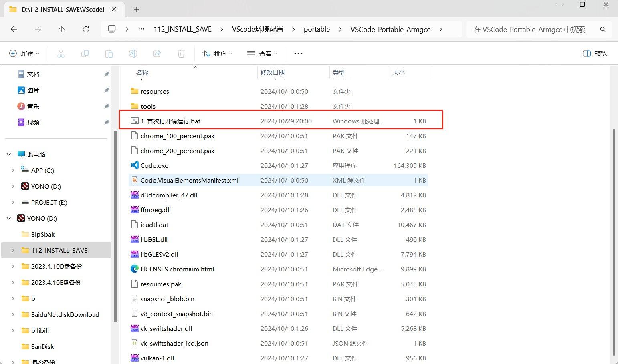Toggle the preview pane (预览)
This screenshot has height=364, width=618.
pos(594,54)
